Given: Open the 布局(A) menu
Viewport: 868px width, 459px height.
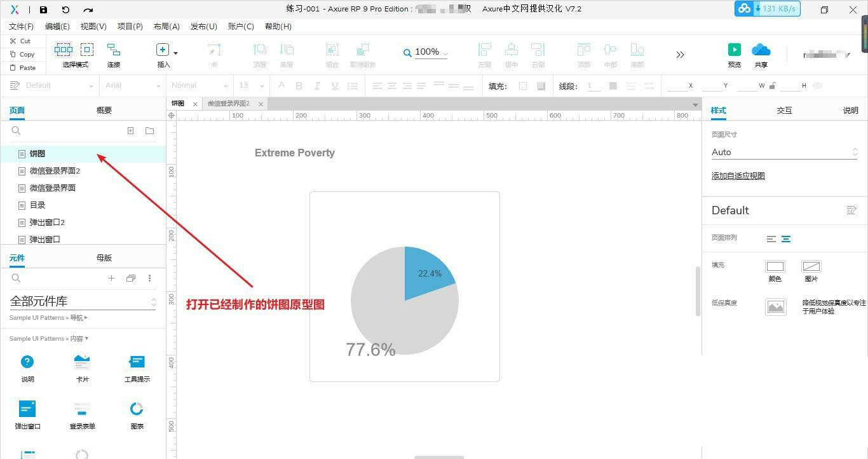Looking at the screenshot, I should tap(166, 26).
